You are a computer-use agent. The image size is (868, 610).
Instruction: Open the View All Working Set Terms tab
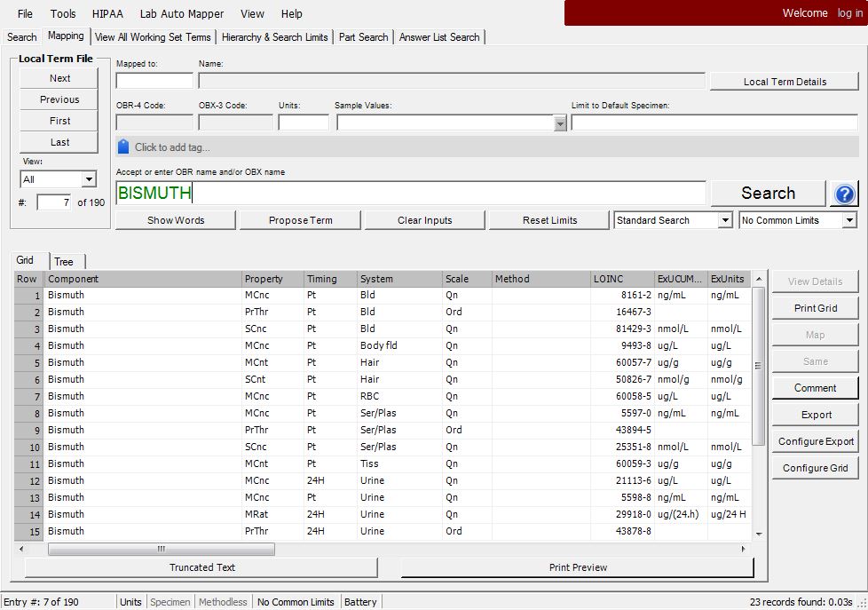pos(153,37)
